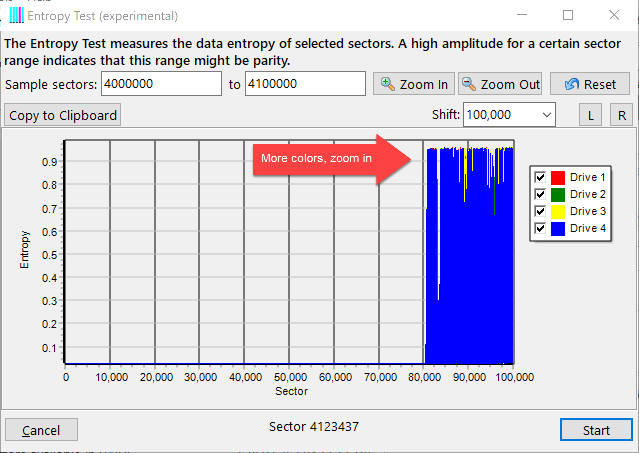Click the red Drive 1 legend swatch
This screenshot has height=453, width=639.
click(x=558, y=177)
